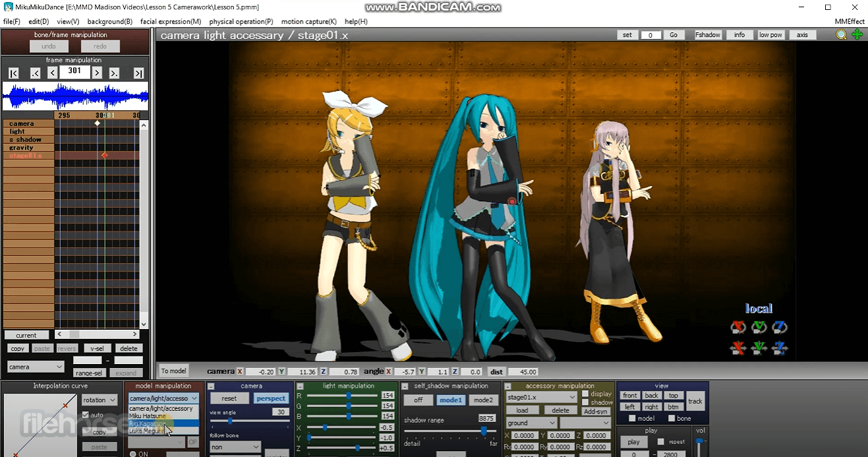
Task: Collapse the self_shadow manipulation panel
Action: coord(404,386)
